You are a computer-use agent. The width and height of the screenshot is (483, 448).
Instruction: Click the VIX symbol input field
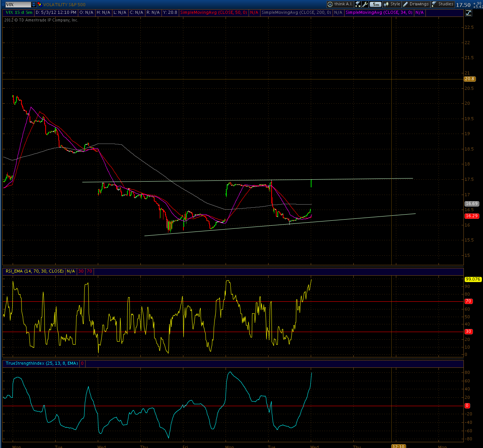[x=18, y=5]
